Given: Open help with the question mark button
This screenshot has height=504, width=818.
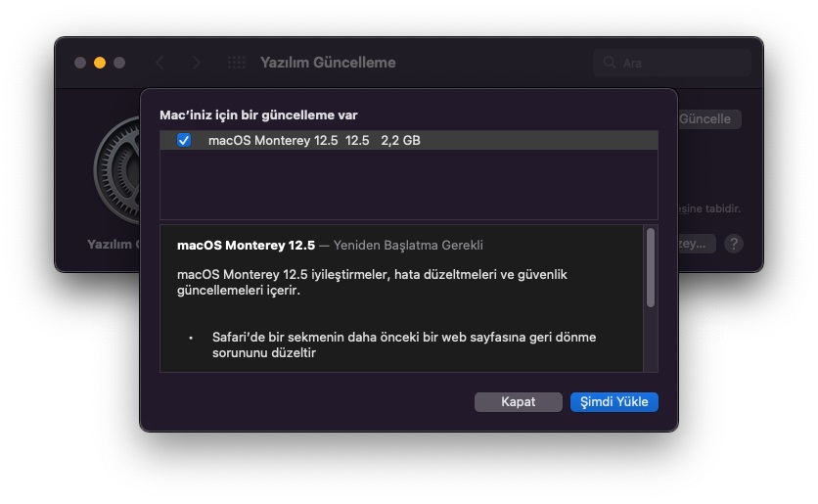Looking at the screenshot, I should click(x=734, y=244).
